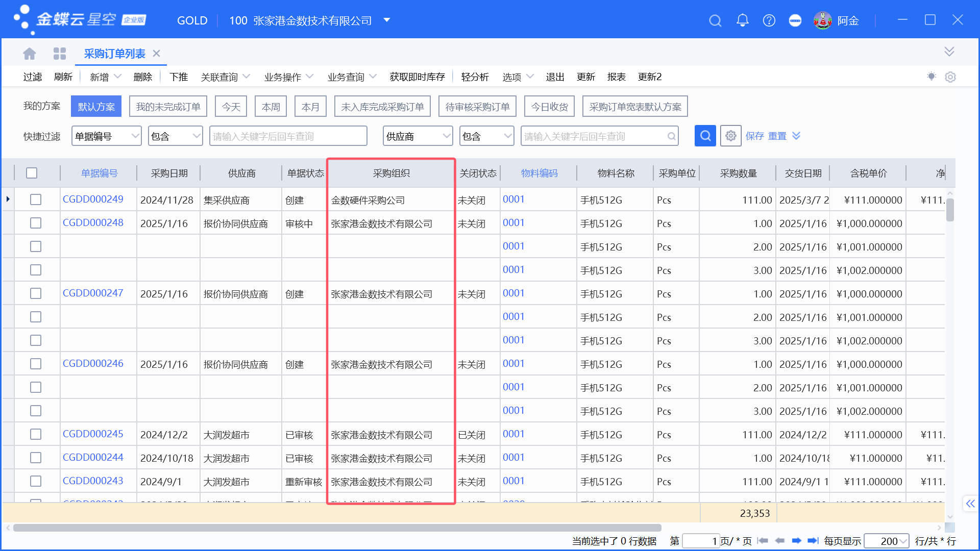Run quick filter blue search button
This screenshot has height=551, width=980.
point(705,136)
